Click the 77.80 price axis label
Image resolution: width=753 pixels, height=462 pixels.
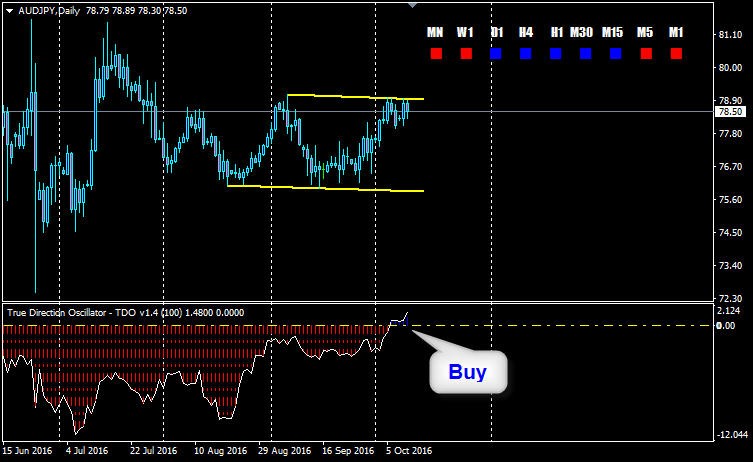click(x=730, y=134)
